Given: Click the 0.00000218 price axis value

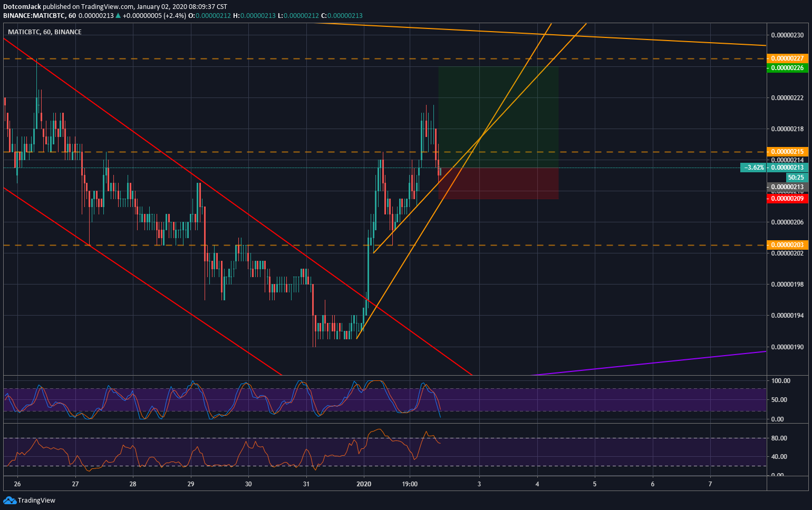Looking at the screenshot, I should tap(787, 129).
